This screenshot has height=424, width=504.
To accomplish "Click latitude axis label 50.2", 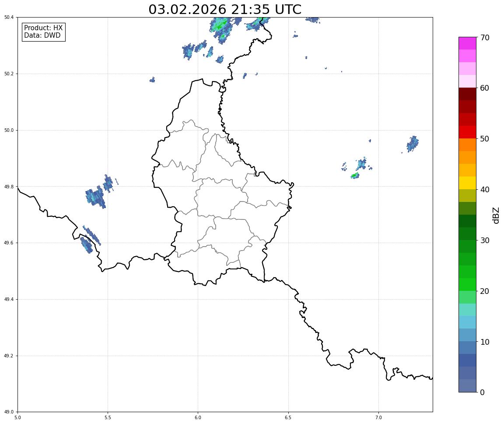I will tap(9, 74).
